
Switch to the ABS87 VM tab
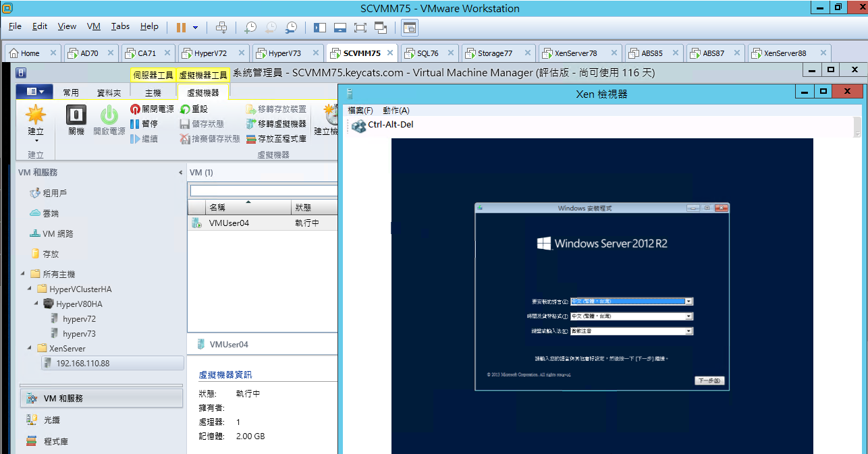[713, 53]
